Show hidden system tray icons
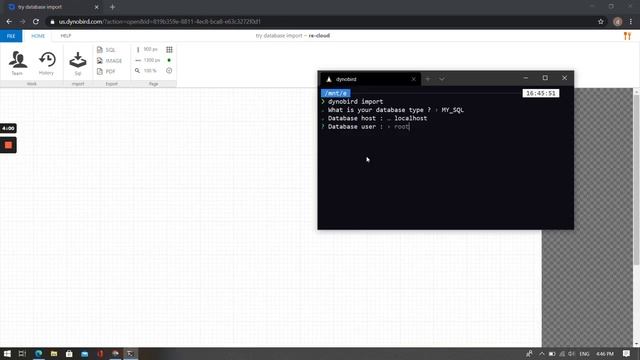This screenshot has width=640, height=360. (x=542, y=354)
